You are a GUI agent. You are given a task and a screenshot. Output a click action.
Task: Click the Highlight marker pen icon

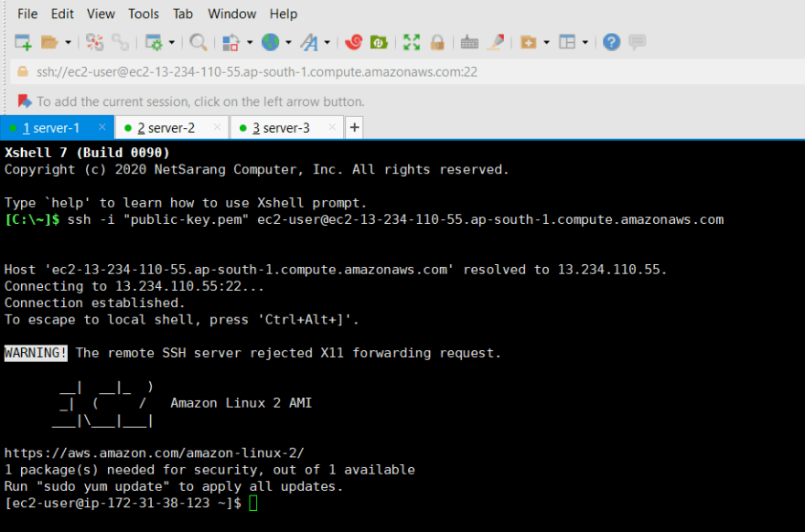click(496, 42)
